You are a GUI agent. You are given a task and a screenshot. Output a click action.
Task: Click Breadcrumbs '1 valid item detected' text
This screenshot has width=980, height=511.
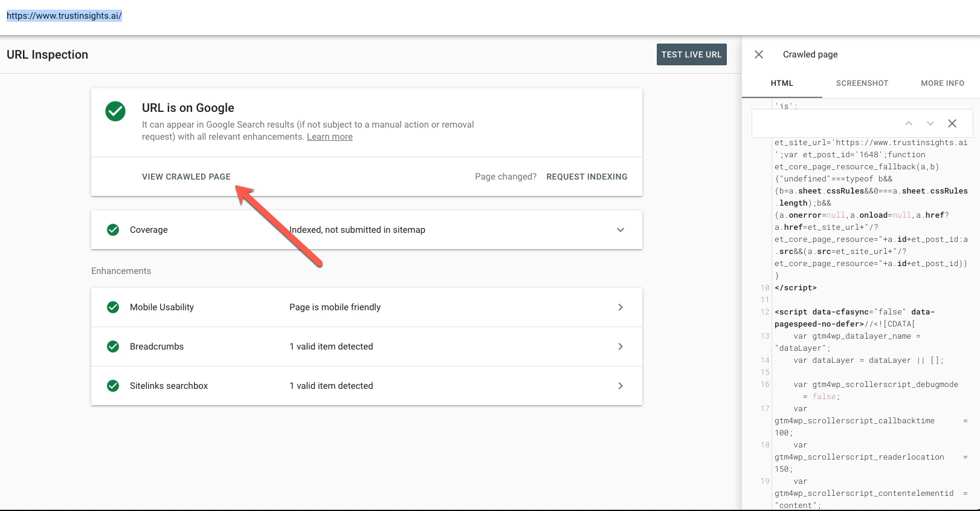pos(331,347)
